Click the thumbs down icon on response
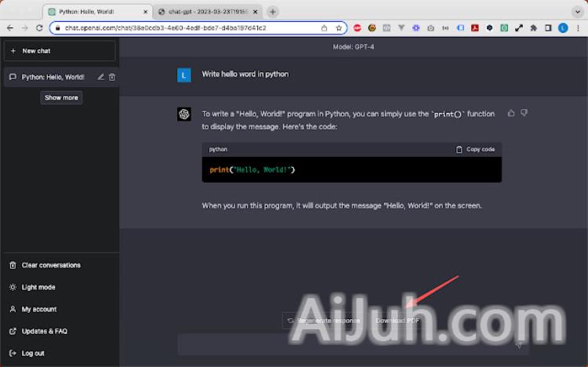The height and width of the screenshot is (367, 588). click(524, 114)
